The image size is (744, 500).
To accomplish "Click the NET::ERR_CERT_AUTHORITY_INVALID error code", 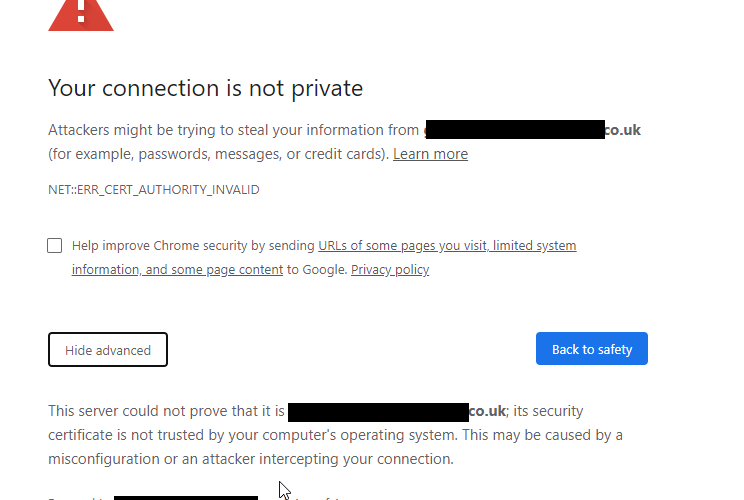I will pos(153,189).
